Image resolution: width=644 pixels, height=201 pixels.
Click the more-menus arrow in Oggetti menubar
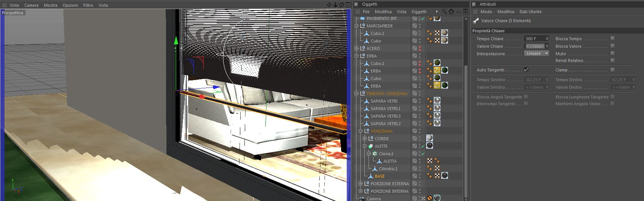tap(437, 12)
